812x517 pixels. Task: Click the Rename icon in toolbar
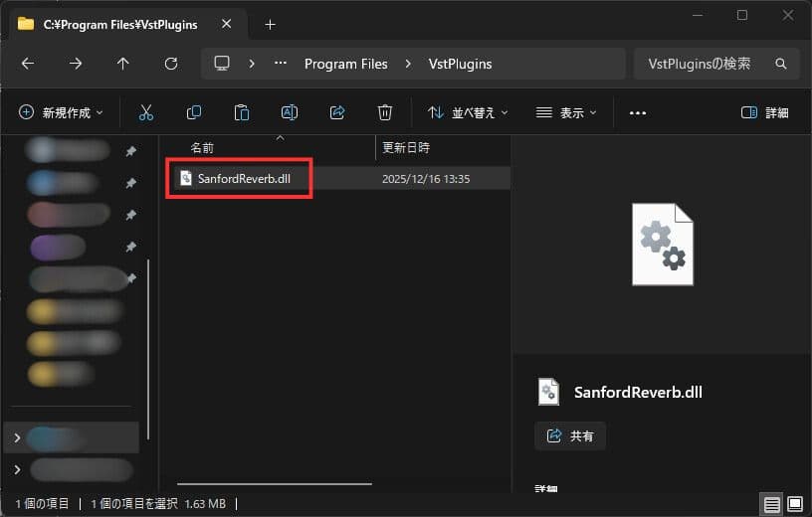[289, 112]
